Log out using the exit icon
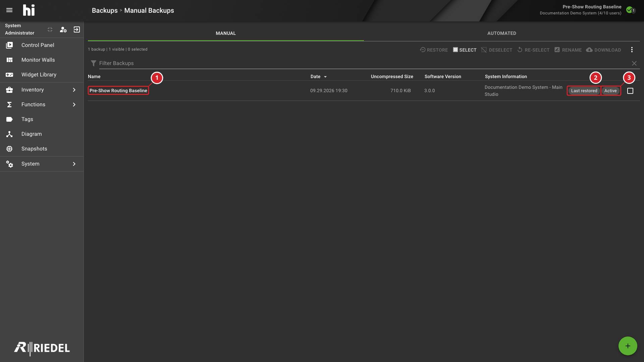The image size is (644, 362). click(x=77, y=29)
